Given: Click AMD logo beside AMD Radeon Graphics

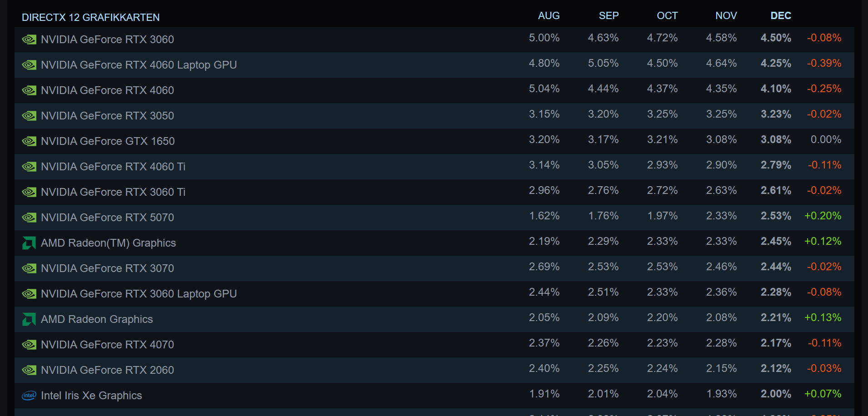Looking at the screenshot, I should point(29,319).
